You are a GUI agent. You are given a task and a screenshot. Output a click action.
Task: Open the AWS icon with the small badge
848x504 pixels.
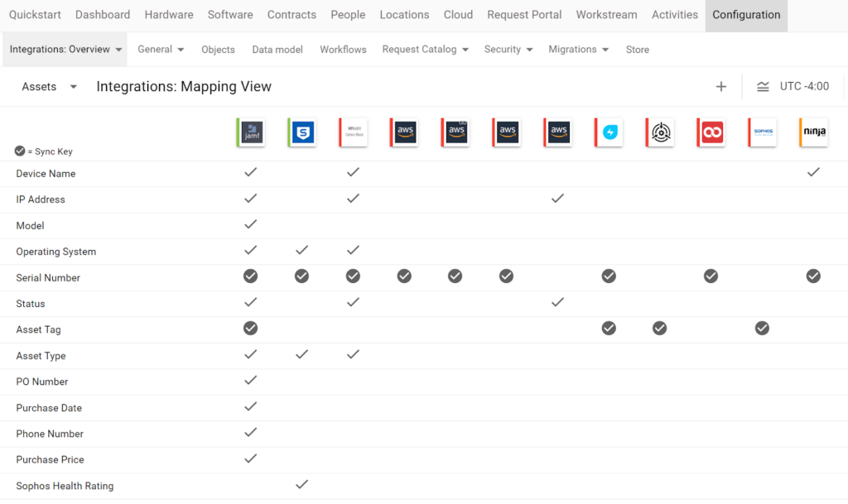pos(455,132)
